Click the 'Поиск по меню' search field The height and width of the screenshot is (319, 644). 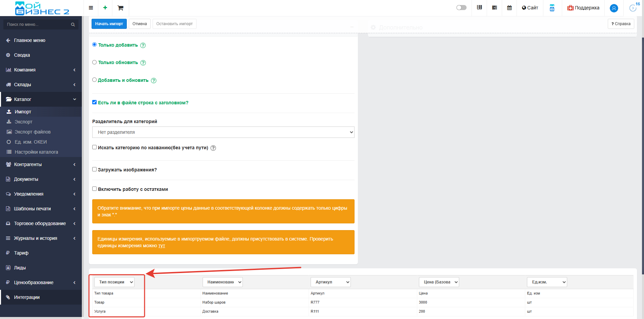38,24
